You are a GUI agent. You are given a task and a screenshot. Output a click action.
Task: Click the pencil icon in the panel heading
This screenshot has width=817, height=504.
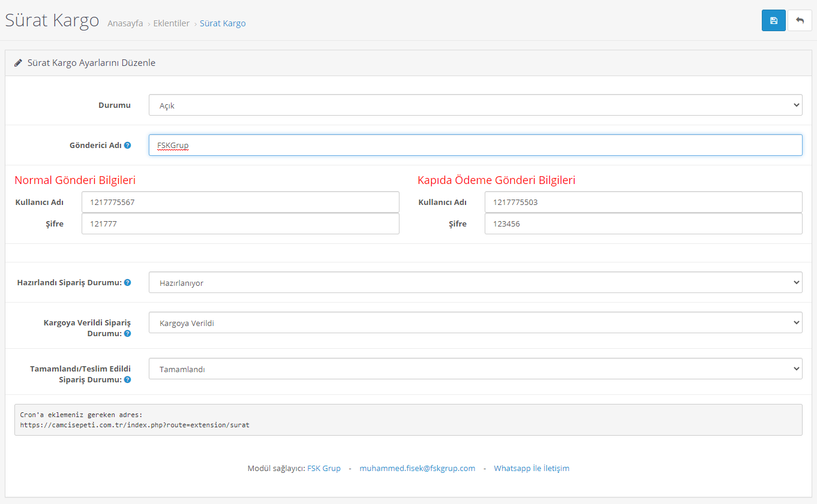coord(19,63)
